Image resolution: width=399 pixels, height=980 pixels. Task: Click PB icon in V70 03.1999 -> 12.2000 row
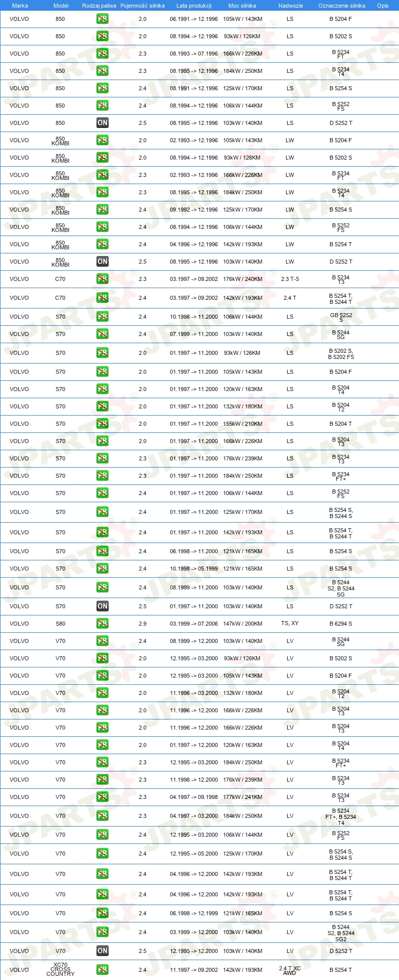[103, 932]
